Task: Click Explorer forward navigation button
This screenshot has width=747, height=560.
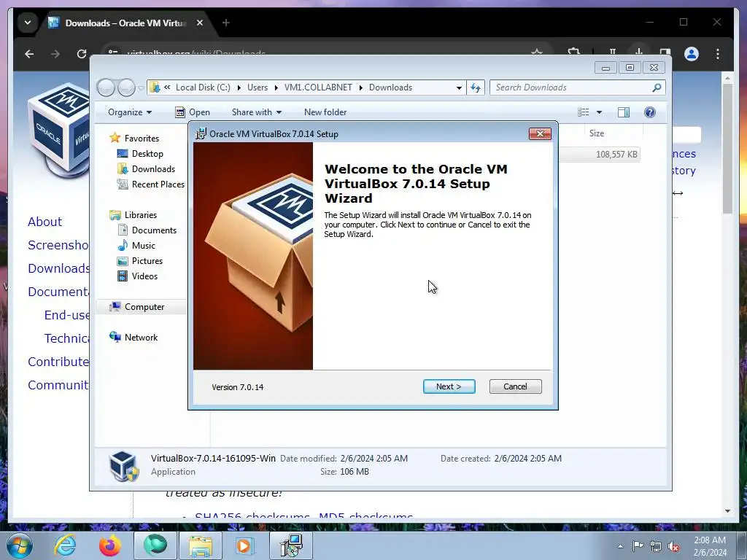Action: [126, 87]
